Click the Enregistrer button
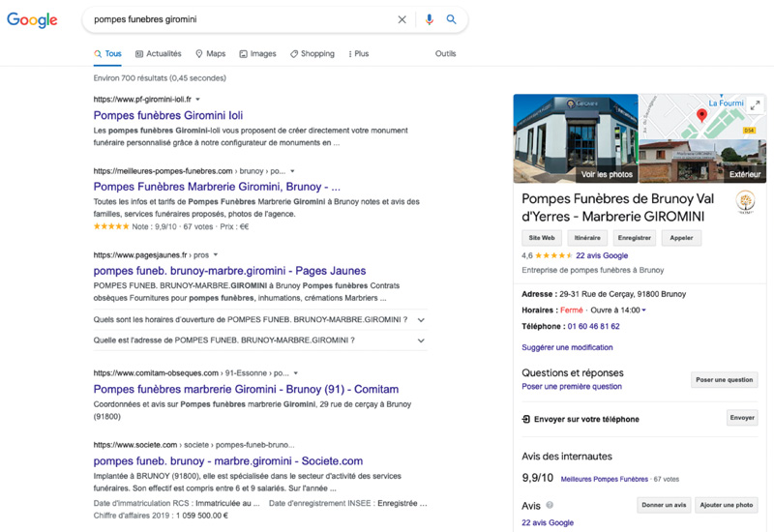Viewport: 774px width, 532px height. [635, 238]
